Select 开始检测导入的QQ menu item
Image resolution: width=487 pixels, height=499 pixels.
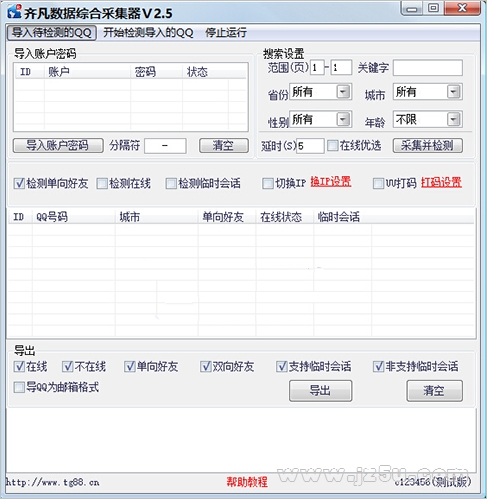[x=148, y=33]
